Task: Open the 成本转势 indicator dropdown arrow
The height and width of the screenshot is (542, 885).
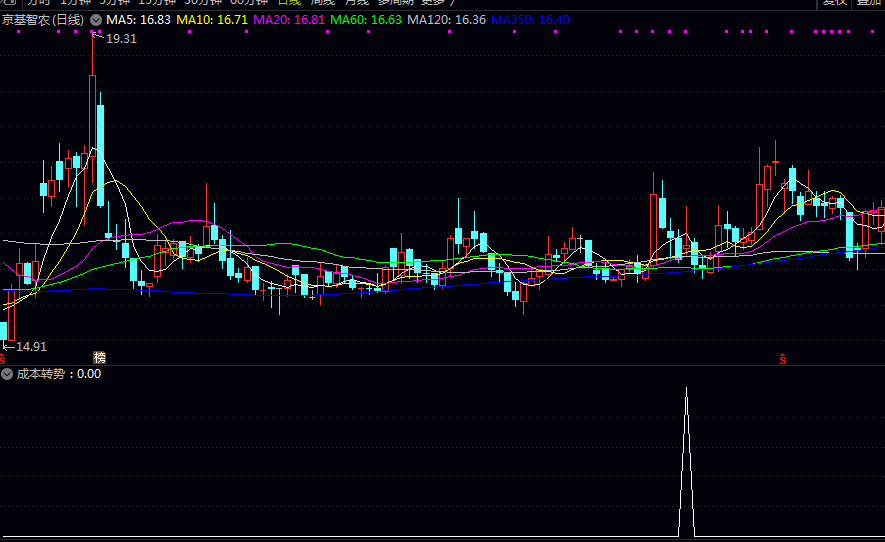Action: point(7,374)
